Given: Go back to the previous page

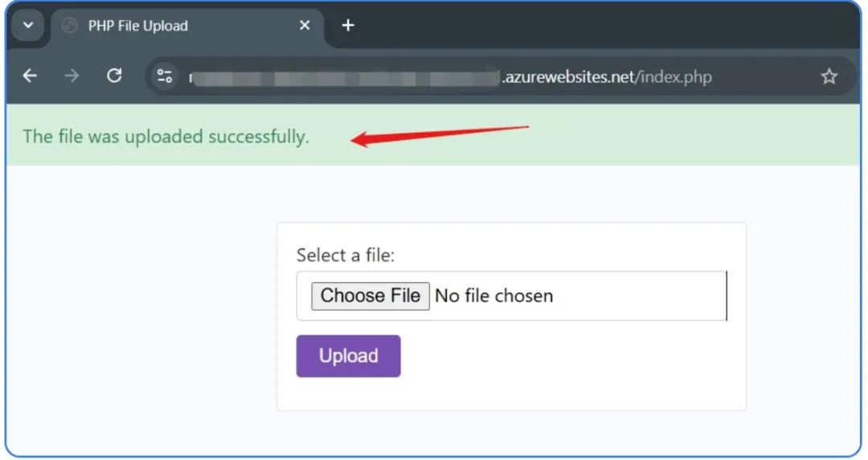Looking at the screenshot, I should 30,76.
